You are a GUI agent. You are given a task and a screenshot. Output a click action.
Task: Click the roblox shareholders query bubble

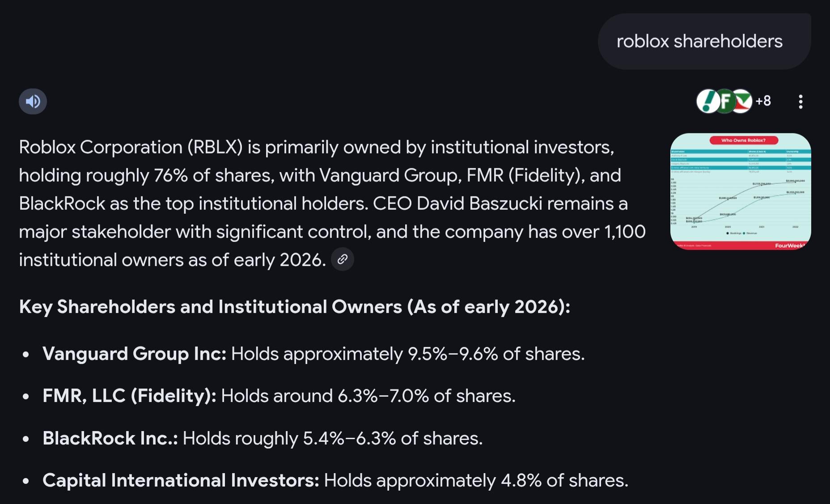tap(699, 41)
